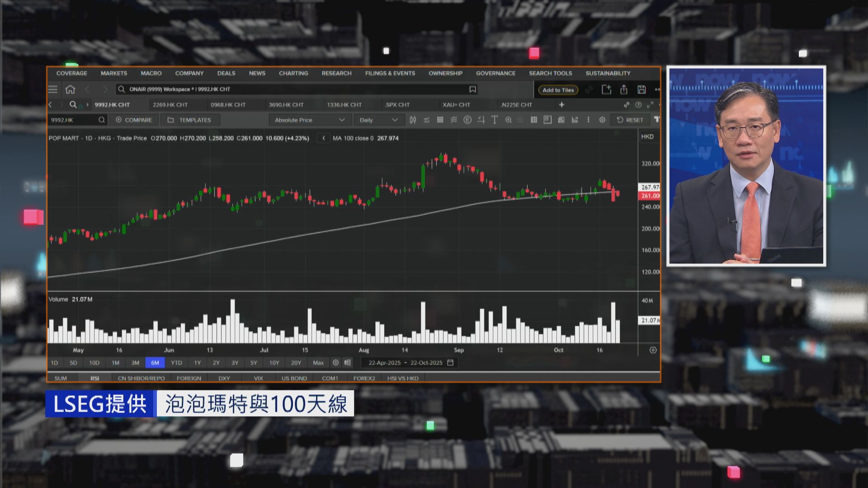Click the candlestick chart type icon

click(x=413, y=120)
